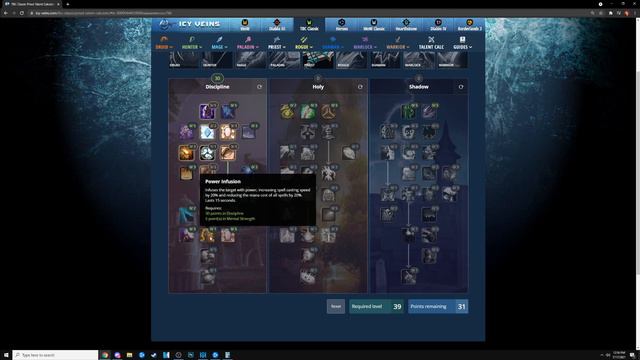Select Healing Focus talent in Holy tree

point(287,111)
